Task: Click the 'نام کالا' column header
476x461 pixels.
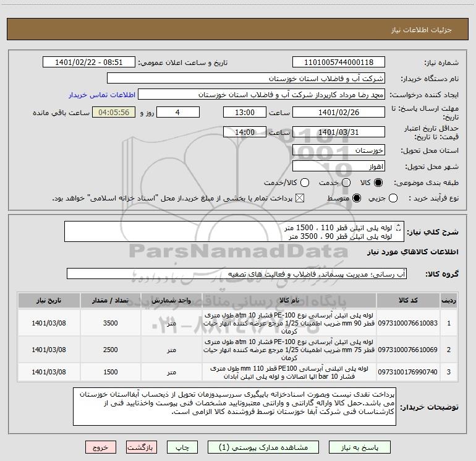Action: (289, 300)
